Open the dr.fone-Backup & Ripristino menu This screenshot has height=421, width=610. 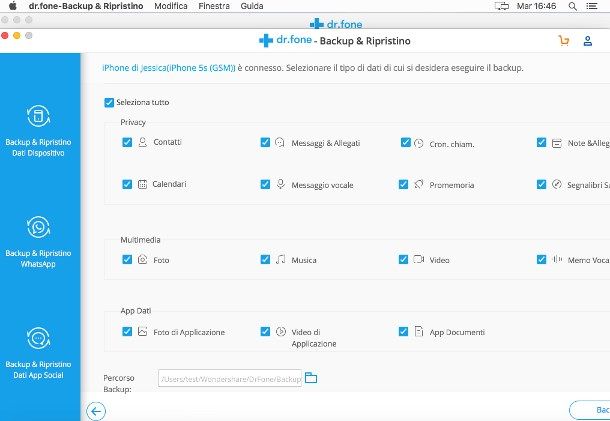pyautogui.click(x=86, y=6)
